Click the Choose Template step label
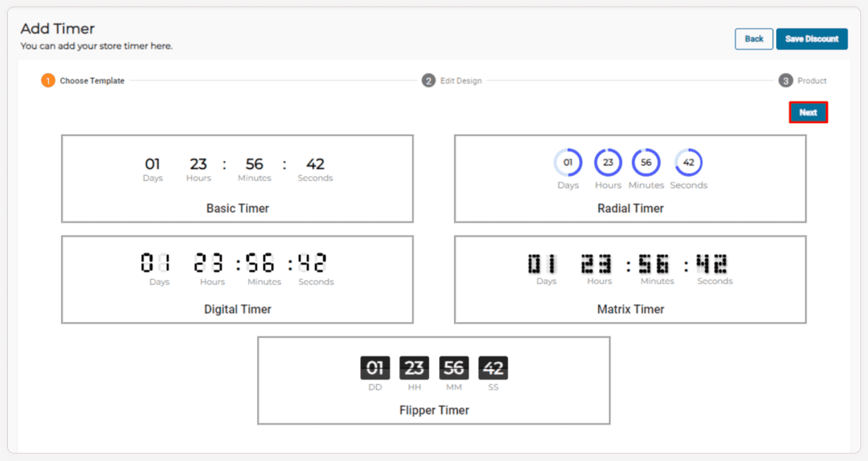This screenshot has height=461, width=868. click(92, 81)
